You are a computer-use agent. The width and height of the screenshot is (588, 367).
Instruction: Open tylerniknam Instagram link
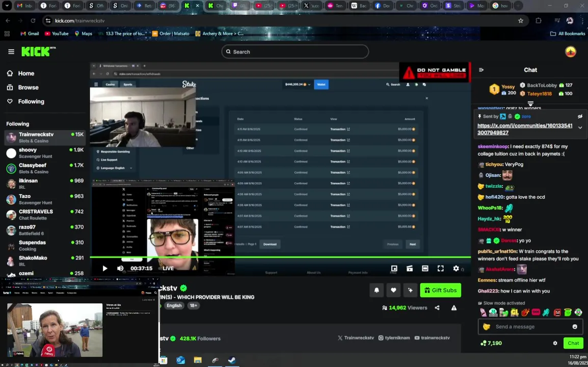coord(394,338)
